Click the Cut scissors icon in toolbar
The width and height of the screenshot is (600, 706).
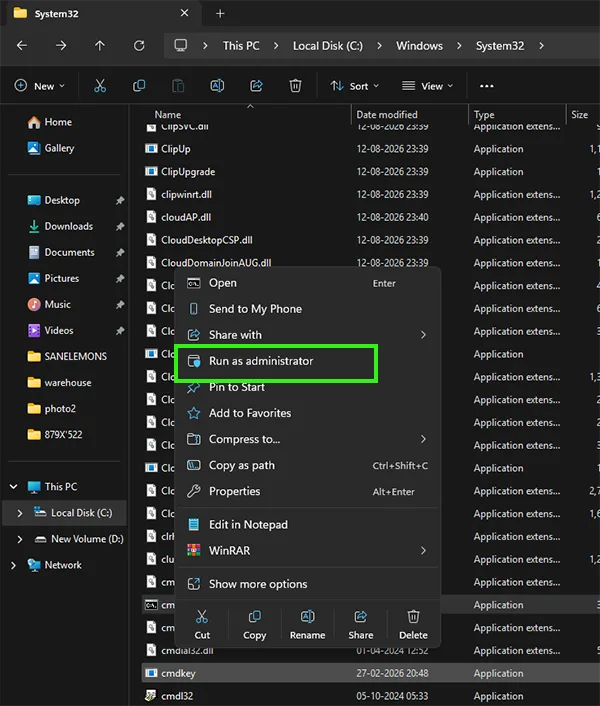100,86
